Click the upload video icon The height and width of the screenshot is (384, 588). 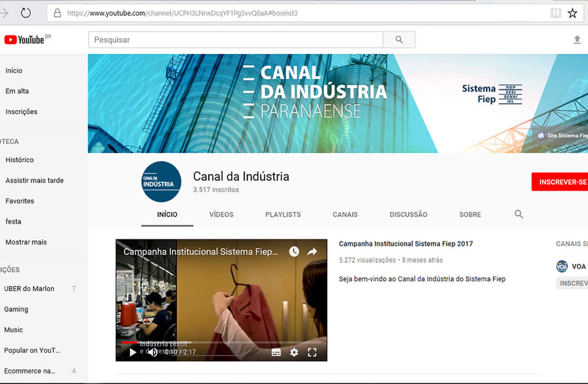point(577,39)
